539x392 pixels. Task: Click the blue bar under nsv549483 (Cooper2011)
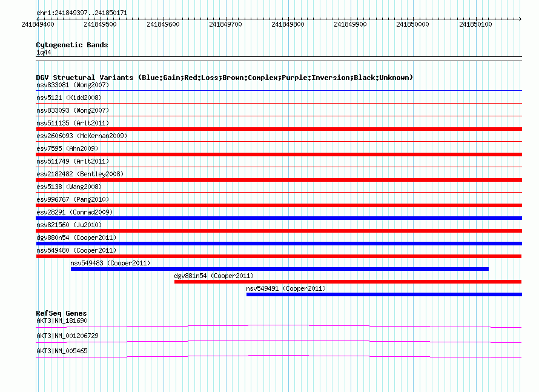pyautogui.click(x=279, y=269)
